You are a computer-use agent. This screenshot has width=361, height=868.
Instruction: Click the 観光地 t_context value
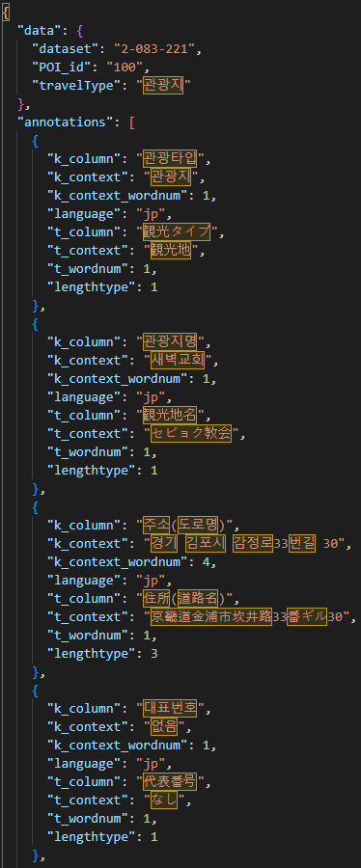pos(171,251)
